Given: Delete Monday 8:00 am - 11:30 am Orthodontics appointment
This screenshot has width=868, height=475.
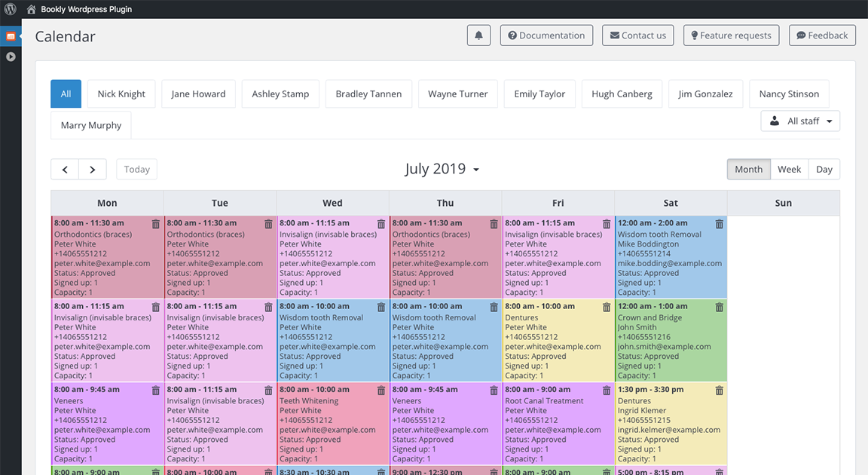Looking at the screenshot, I should (155, 224).
